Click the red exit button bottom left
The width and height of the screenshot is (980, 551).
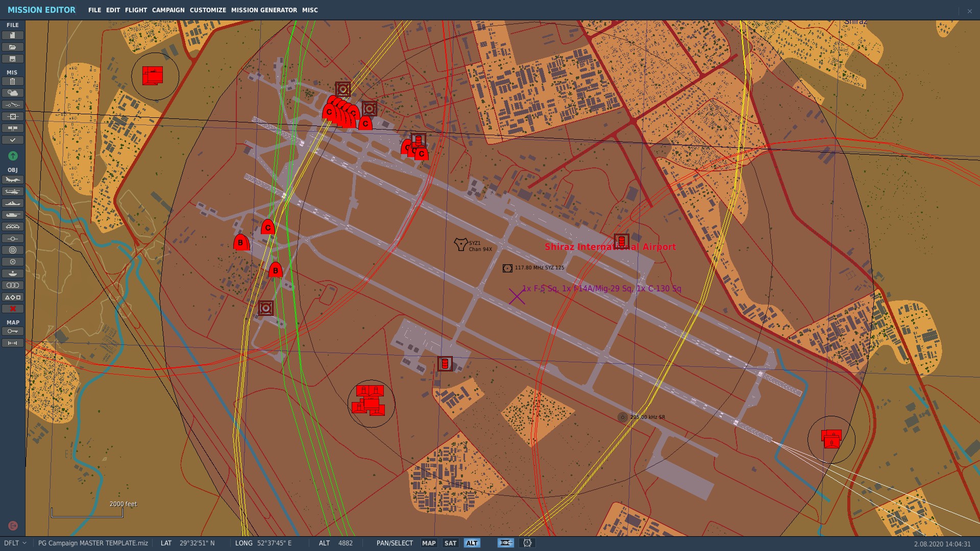[13, 525]
